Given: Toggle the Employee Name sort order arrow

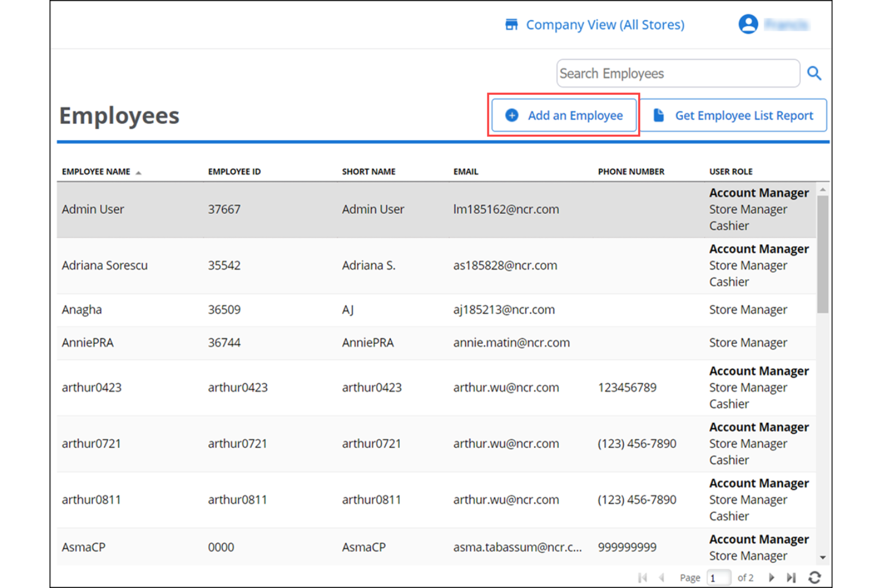Looking at the screenshot, I should pyautogui.click(x=139, y=172).
